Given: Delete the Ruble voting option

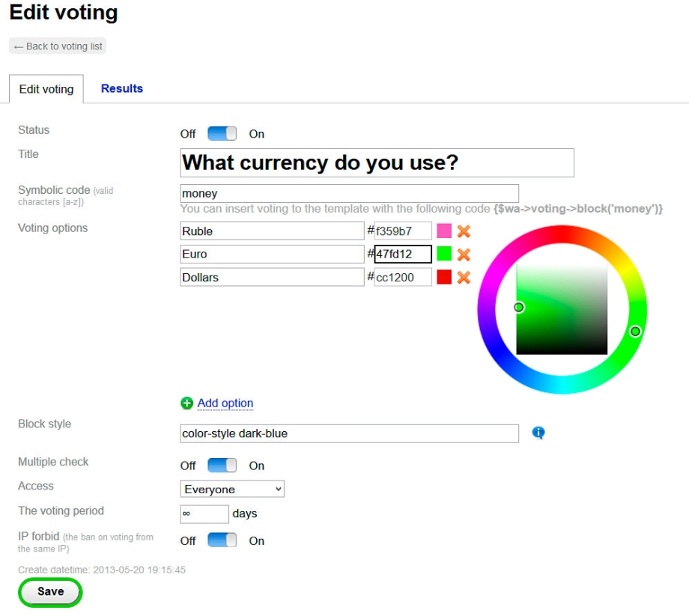Looking at the screenshot, I should click(x=464, y=231).
